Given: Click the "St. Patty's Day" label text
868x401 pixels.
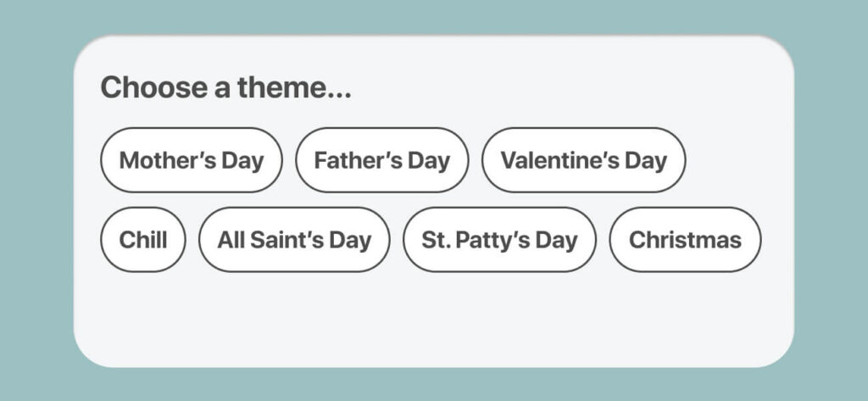Looking at the screenshot, I should 499,240.
